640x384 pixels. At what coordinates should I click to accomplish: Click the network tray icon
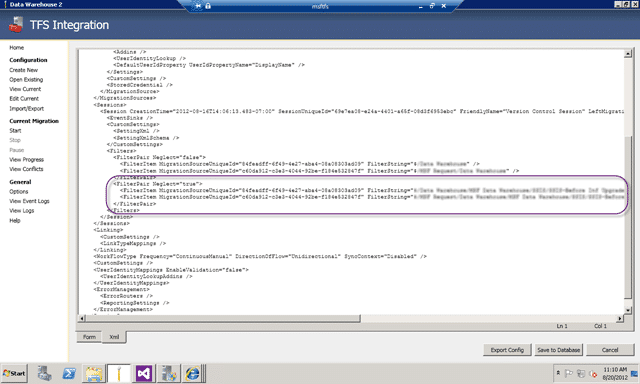coord(581,373)
